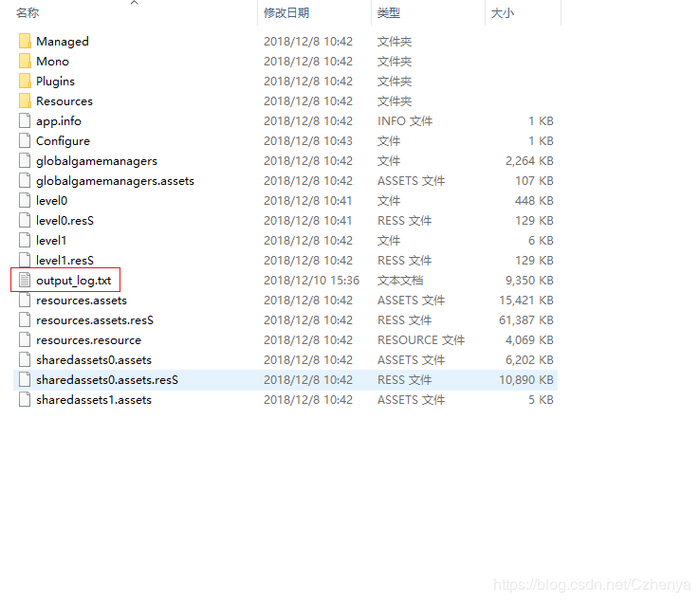700x602 pixels.
Task: Click the output_log.txt text document icon
Action: [x=25, y=281]
